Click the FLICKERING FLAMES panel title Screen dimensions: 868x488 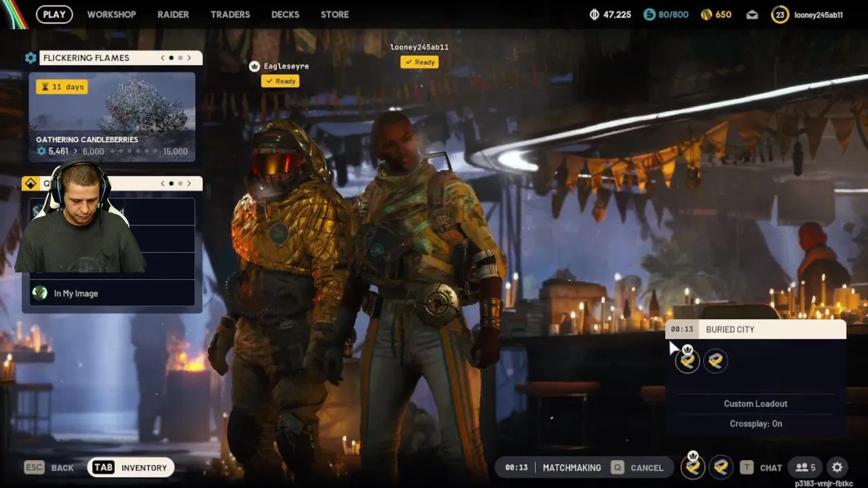pos(86,58)
